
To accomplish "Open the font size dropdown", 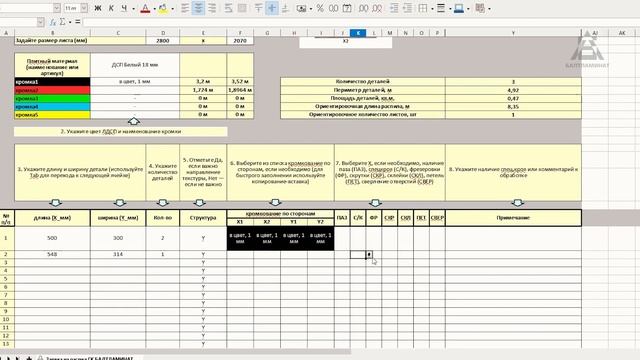I will [84, 8].
